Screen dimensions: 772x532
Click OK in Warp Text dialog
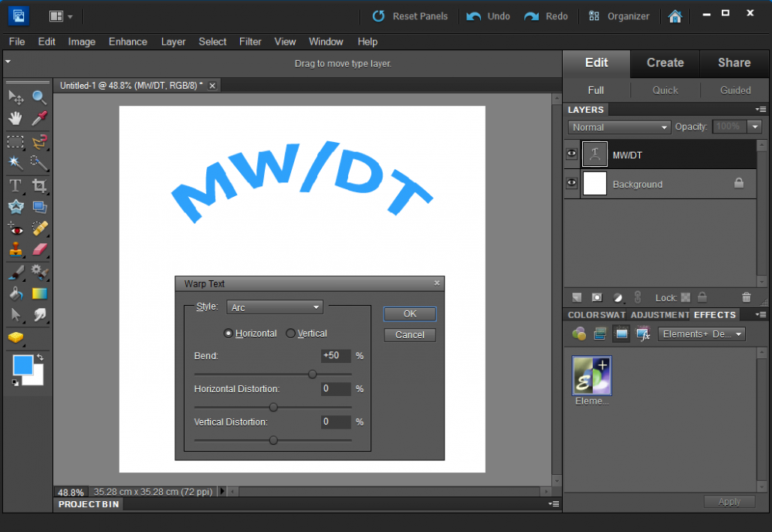point(410,313)
